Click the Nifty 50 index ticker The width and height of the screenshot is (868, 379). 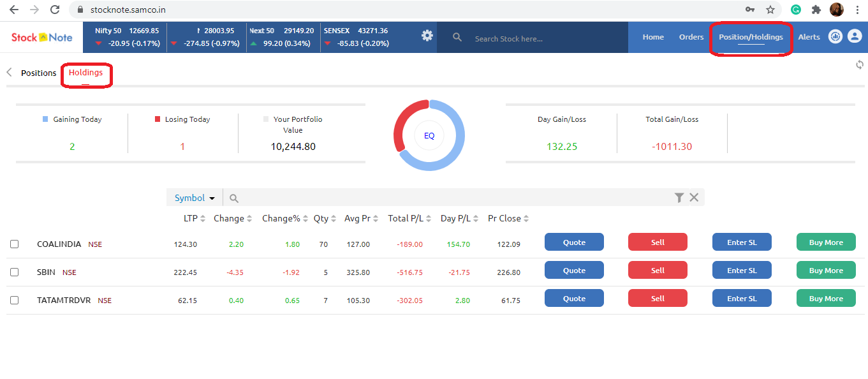tap(126, 37)
